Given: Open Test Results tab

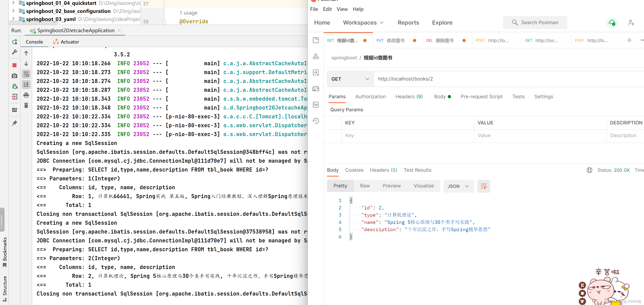Looking at the screenshot, I should coord(417,170).
